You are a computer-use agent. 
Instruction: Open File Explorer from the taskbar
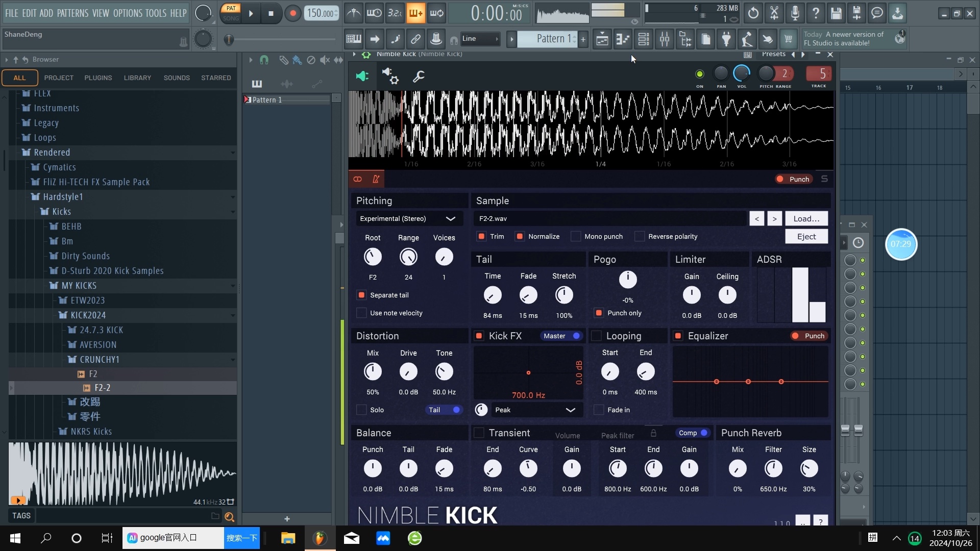pos(288,538)
